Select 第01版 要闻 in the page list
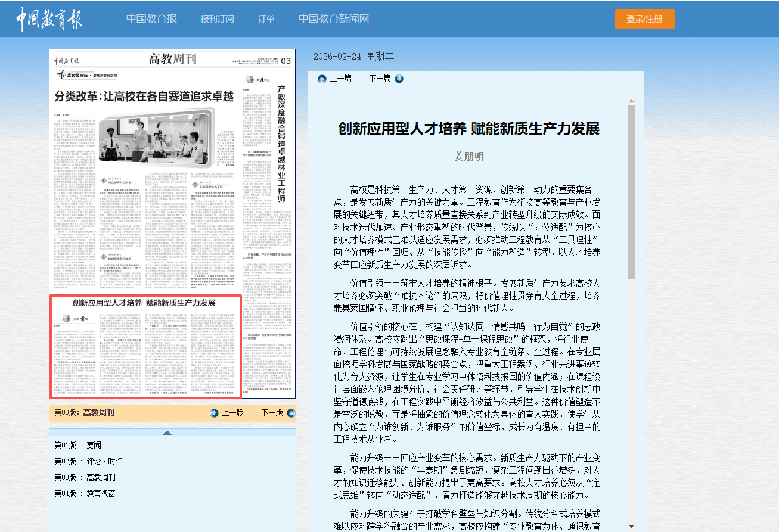The height and width of the screenshot is (532, 779). 78,445
